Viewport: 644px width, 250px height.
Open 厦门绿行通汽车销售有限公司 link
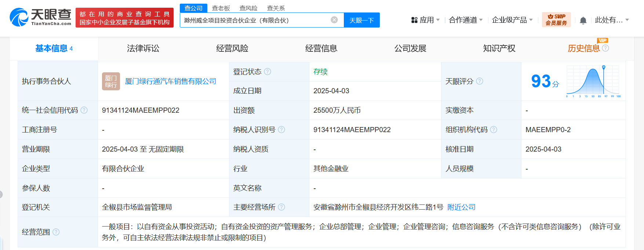tap(171, 81)
